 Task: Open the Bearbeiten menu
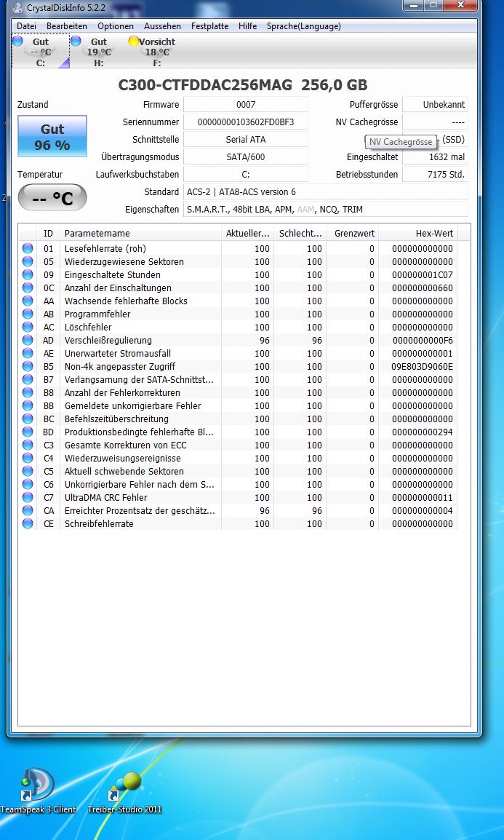67,25
